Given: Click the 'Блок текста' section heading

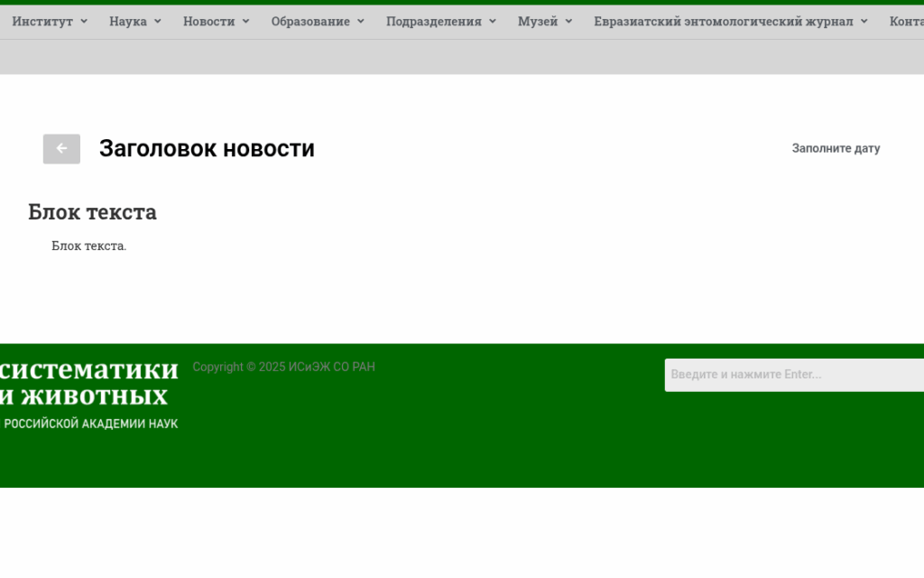Looking at the screenshot, I should coord(92,212).
